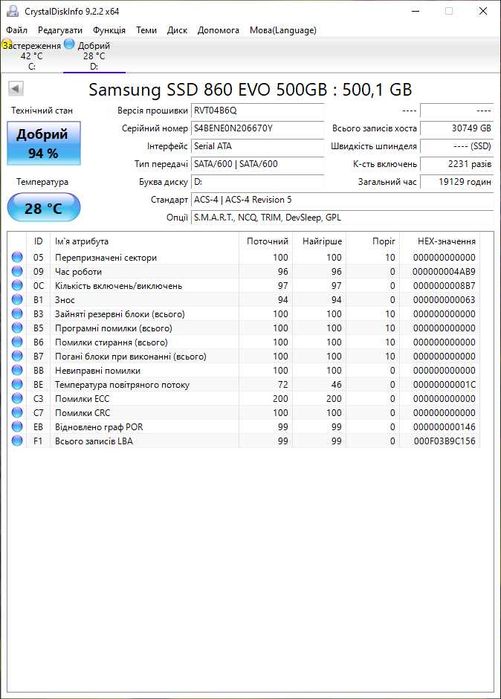Click the Samsung SSD 860 EVO model title

[x=250, y=89]
